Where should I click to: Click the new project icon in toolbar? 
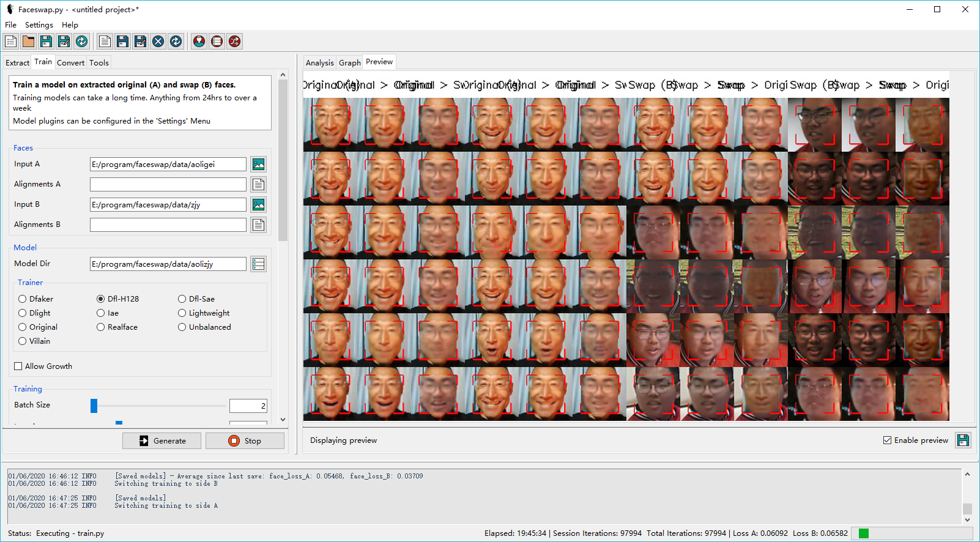point(10,41)
